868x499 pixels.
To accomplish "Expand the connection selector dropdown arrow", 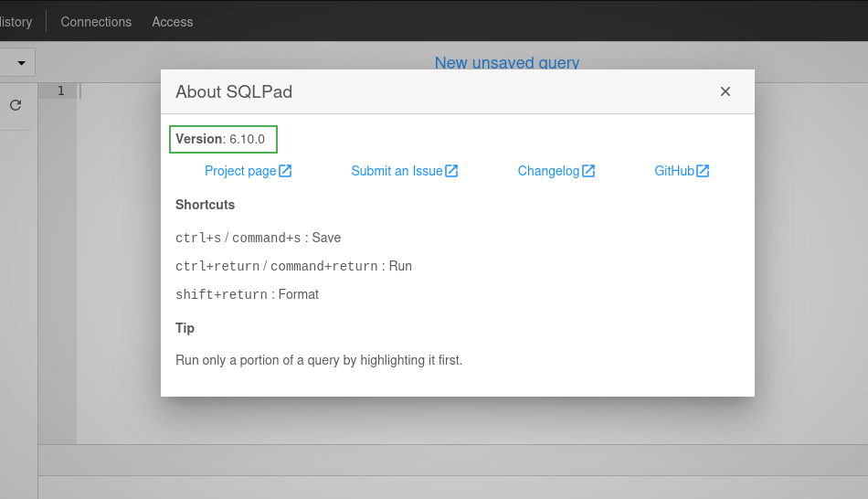I will point(22,62).
